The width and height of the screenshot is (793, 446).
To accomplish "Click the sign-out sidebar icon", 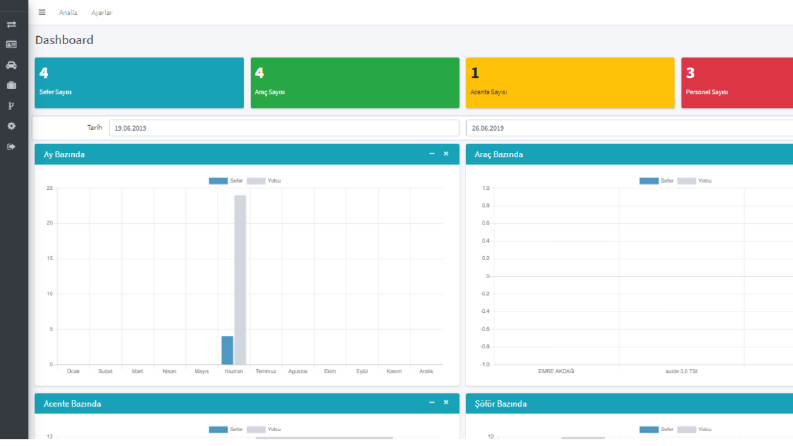I will pos(11,147).
